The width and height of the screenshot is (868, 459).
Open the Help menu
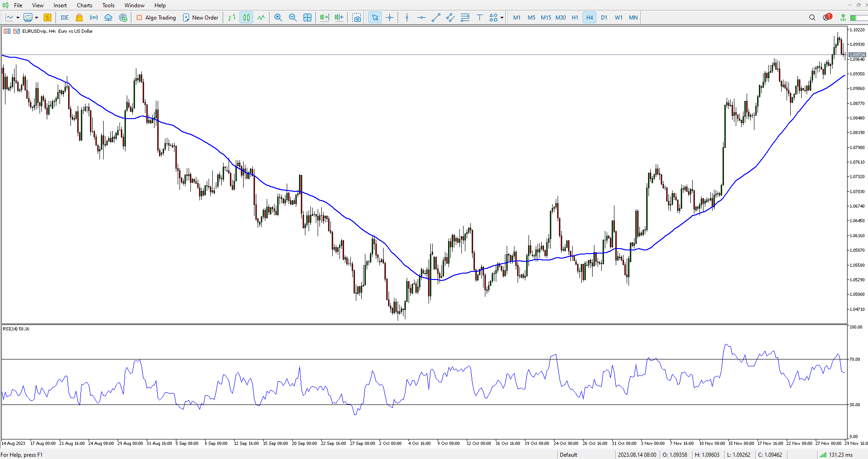(160, 5)
